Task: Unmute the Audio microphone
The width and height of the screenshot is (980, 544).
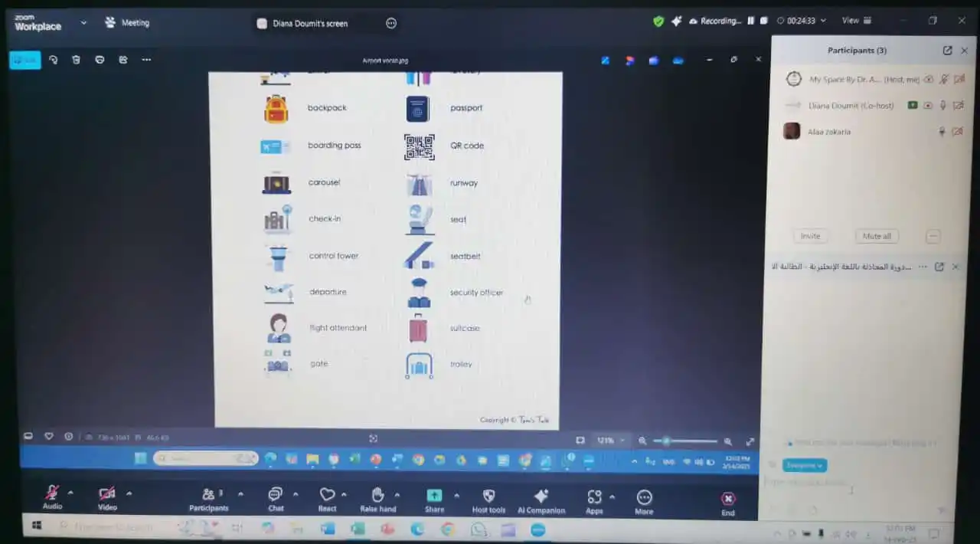Action: (x=52, y=493)
